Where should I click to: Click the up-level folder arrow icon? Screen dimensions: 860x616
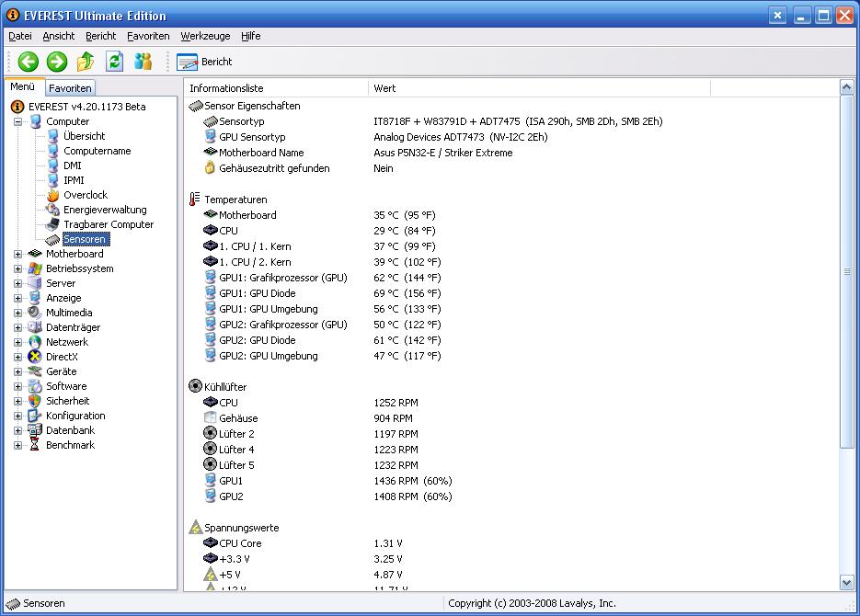pyautogui.click(x=86, y=62)
